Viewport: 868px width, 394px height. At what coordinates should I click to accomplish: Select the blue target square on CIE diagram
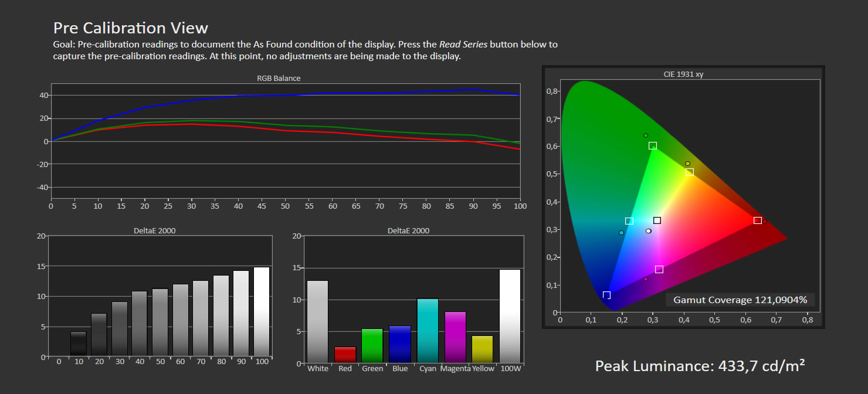(x=606, y=295)
